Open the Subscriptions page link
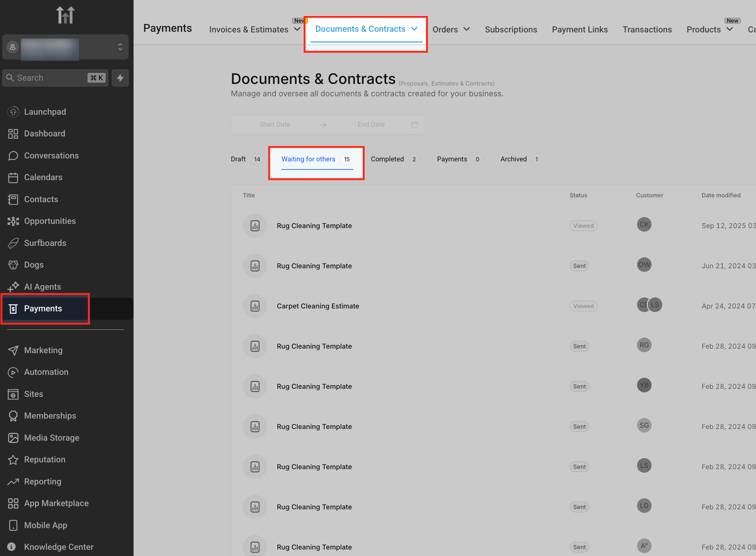The width and height of the screenshot is (756, 556). (x=511, y=29)
